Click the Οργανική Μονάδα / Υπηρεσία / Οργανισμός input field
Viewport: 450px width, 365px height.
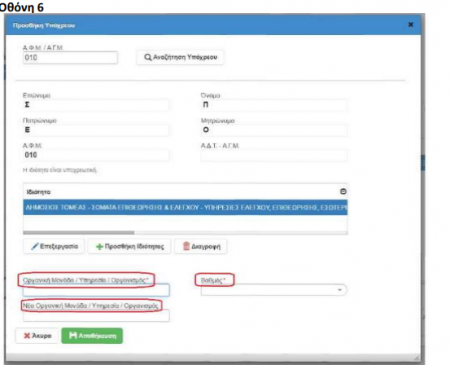(96, 290)
